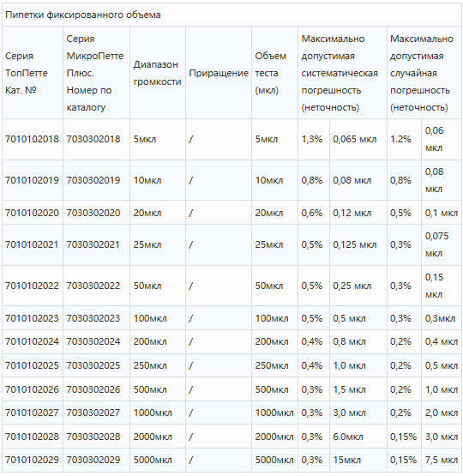This screenshot has width=463, height=476.
Task: Click the 7,5 мкл value cell
Action: tap(442, 460)
